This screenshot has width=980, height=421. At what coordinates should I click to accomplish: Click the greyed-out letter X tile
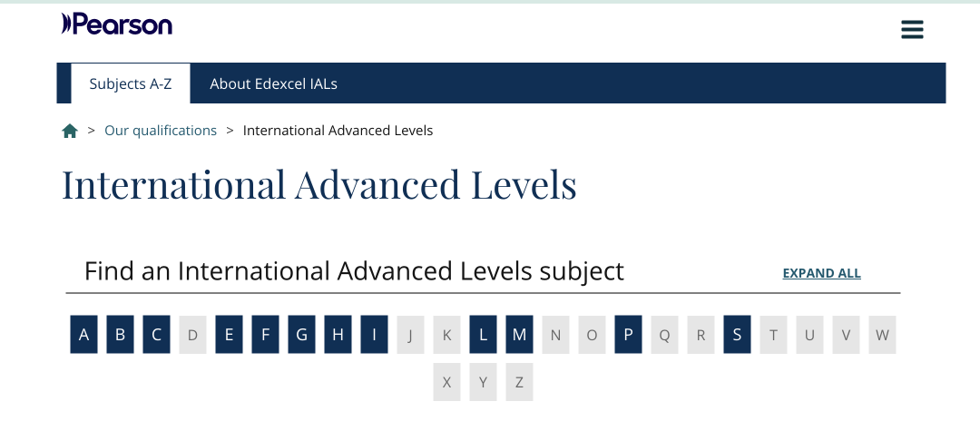(x=446, y=382)
